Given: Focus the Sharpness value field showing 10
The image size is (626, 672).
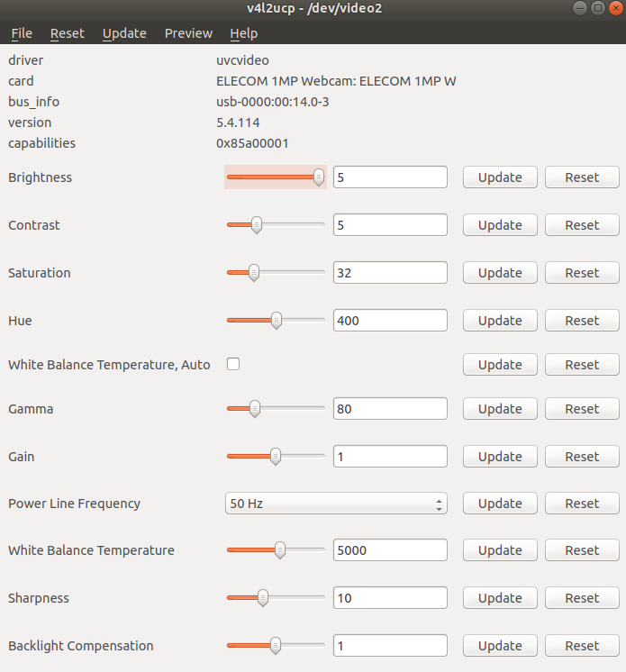Looking at the screenshot, I should [390, 598].
